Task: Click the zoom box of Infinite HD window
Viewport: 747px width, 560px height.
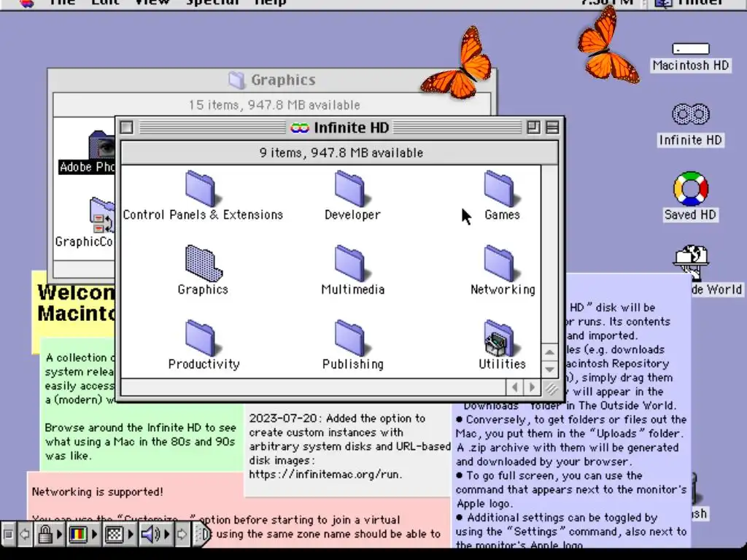Action: (x=533, y=128)
